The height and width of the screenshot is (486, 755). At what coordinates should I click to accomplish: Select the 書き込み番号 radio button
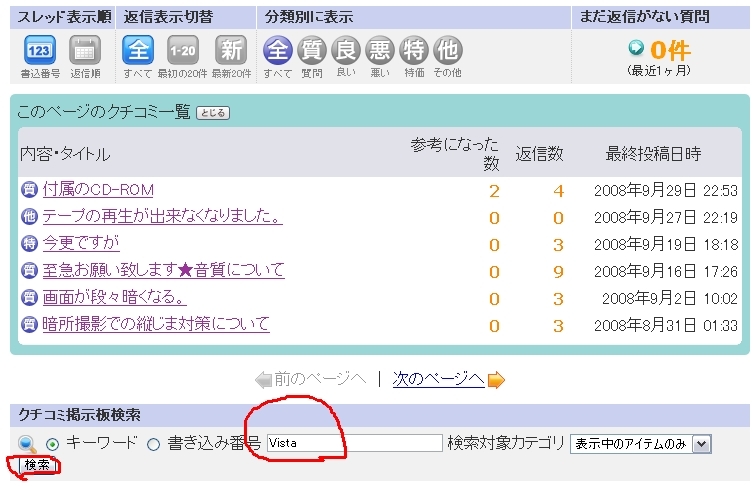coord(153,444)
